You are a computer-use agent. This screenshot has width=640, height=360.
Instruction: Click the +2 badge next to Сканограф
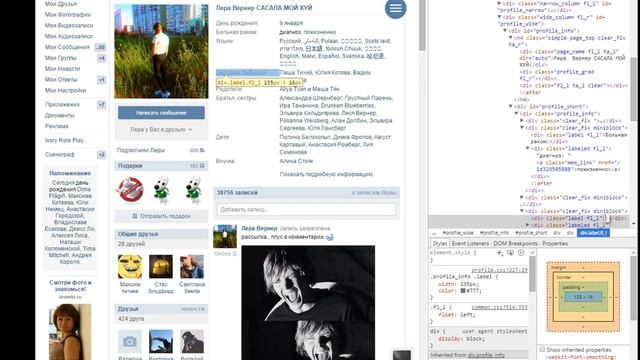pyautogui.click(x=102, y=155)
